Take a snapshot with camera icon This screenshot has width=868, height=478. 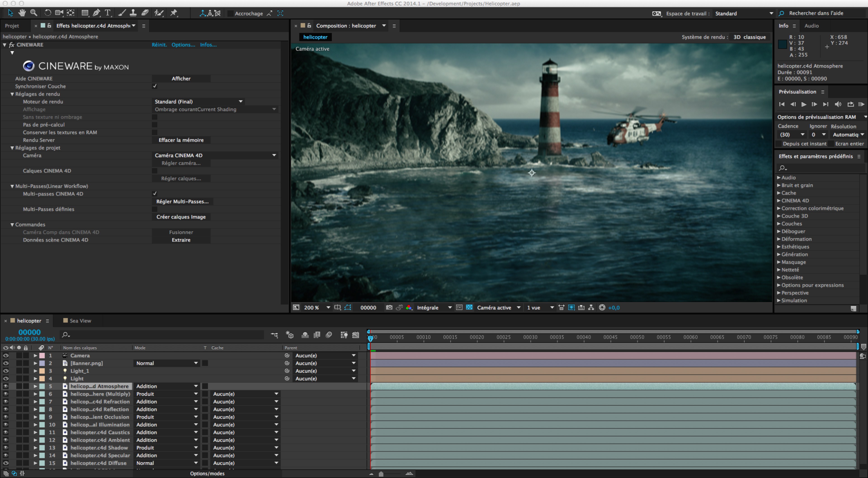point(389,307)
